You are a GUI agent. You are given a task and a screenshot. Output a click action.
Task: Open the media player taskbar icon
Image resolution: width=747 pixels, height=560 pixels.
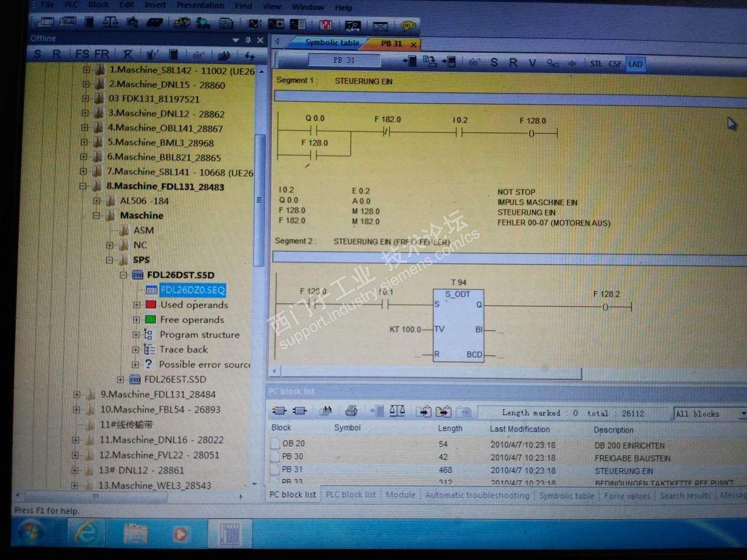(x=181, y=534)
